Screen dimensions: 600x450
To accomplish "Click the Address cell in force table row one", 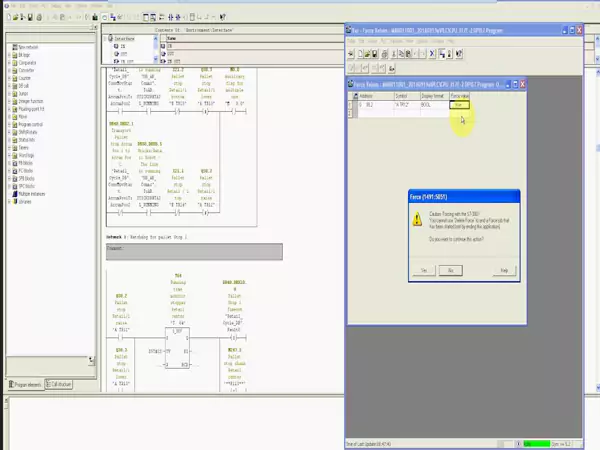I will click(376, 104).
